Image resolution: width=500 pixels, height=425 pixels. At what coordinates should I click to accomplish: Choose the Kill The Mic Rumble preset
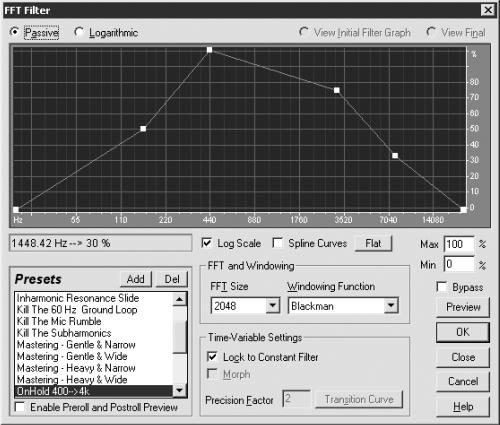click(59, 321)
